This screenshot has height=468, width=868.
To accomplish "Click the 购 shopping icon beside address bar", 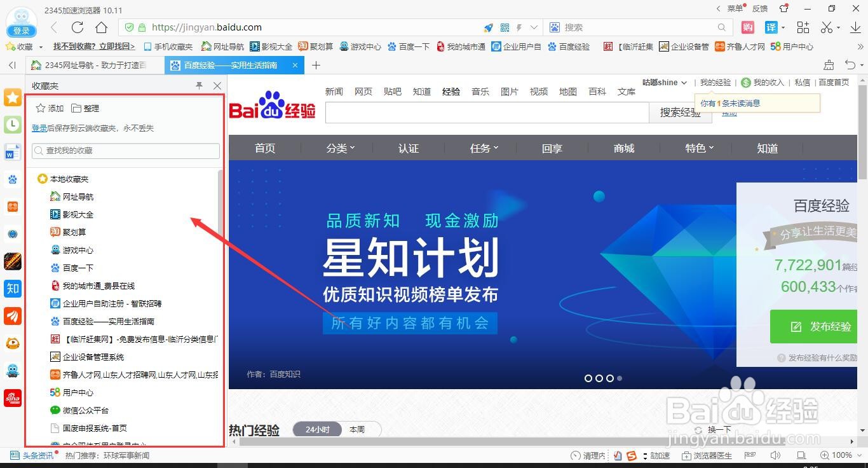I will click(747, 27).
